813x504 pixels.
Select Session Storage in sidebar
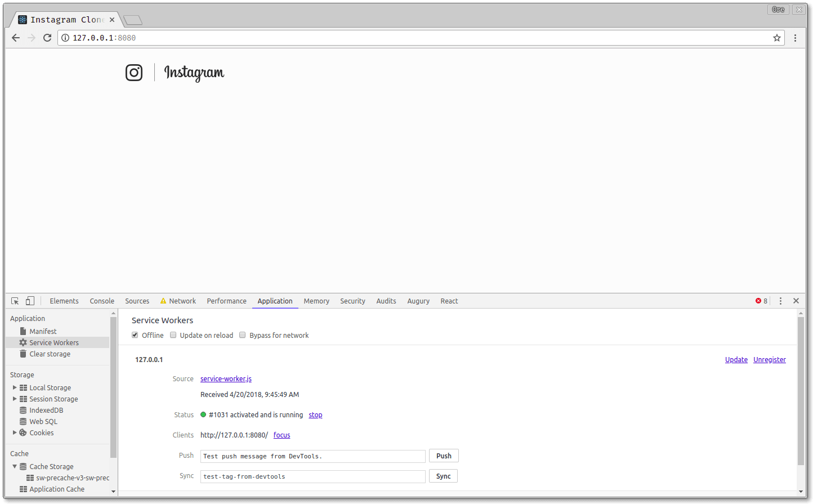tap(53, 399)
